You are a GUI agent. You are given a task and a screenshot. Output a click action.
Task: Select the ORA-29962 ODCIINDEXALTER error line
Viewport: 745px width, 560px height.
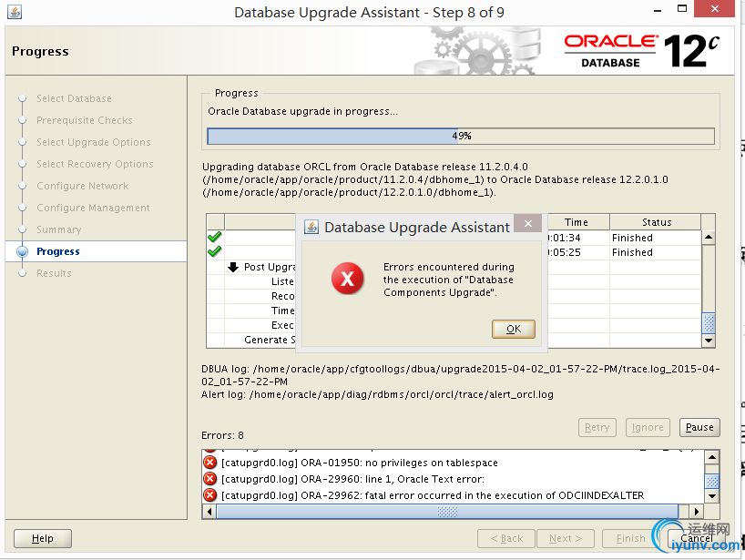pyautogui.click(x=433, y=495)
